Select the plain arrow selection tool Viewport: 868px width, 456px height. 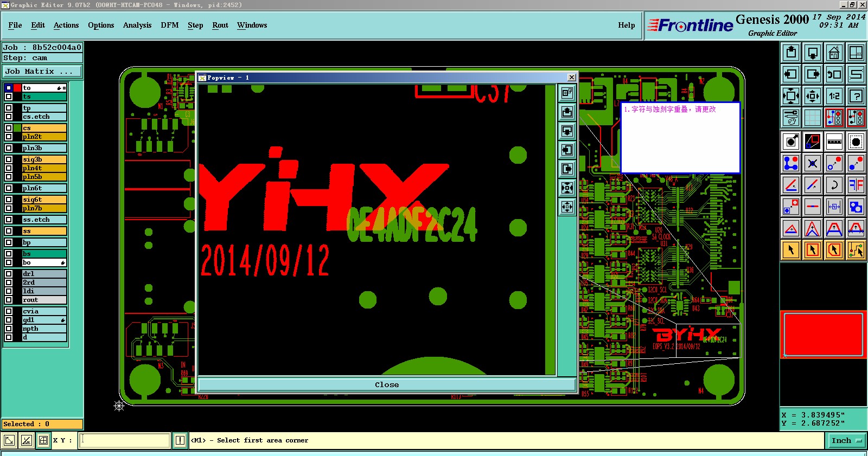[791, 250]
